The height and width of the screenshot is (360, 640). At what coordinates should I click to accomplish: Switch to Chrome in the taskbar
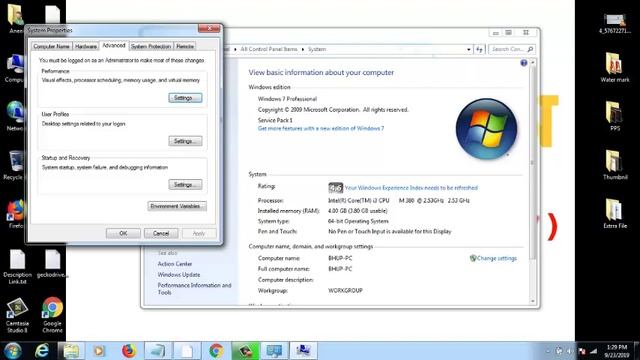point(216,351)
